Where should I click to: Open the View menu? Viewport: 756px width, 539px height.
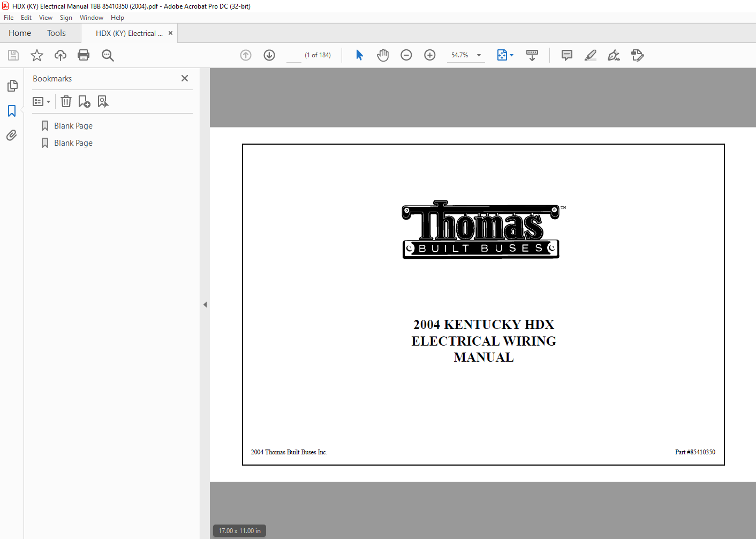(46, 18)
